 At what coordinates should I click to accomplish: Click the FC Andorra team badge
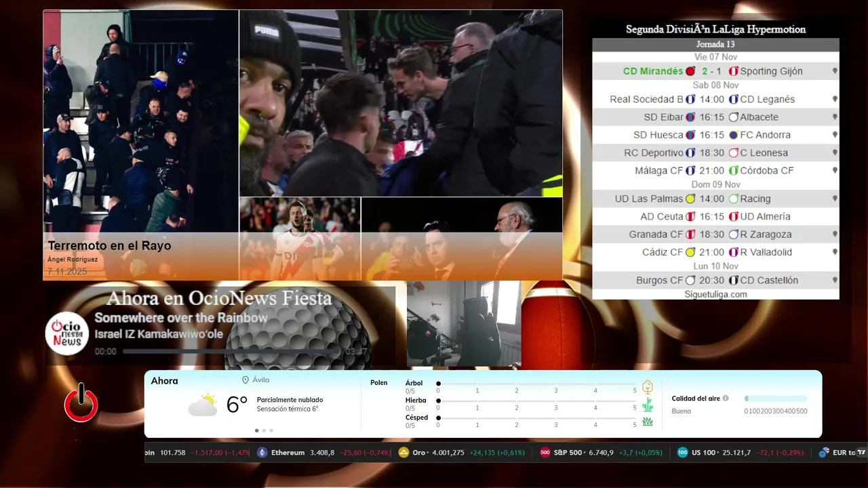(x=733, y=135)
